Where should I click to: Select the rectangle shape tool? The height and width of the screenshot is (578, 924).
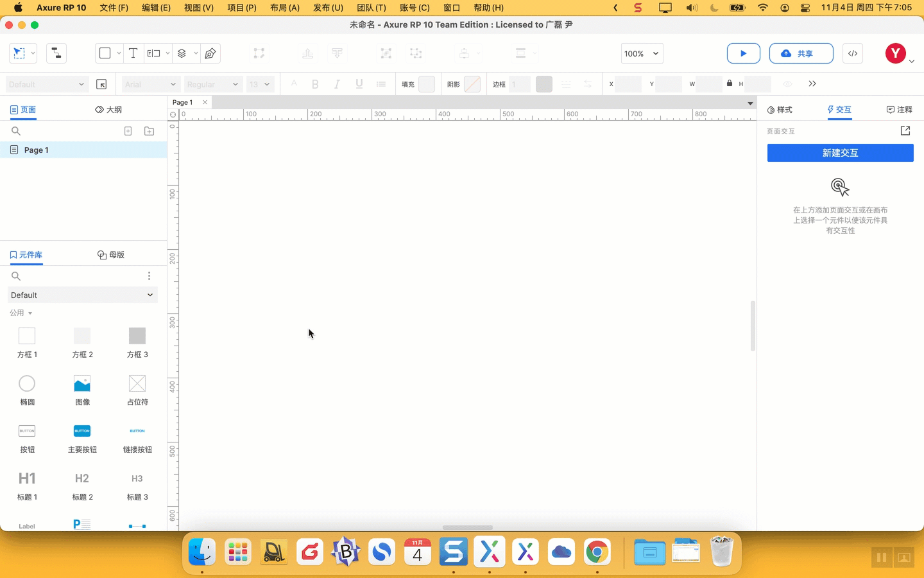click(x=105, y=53)
